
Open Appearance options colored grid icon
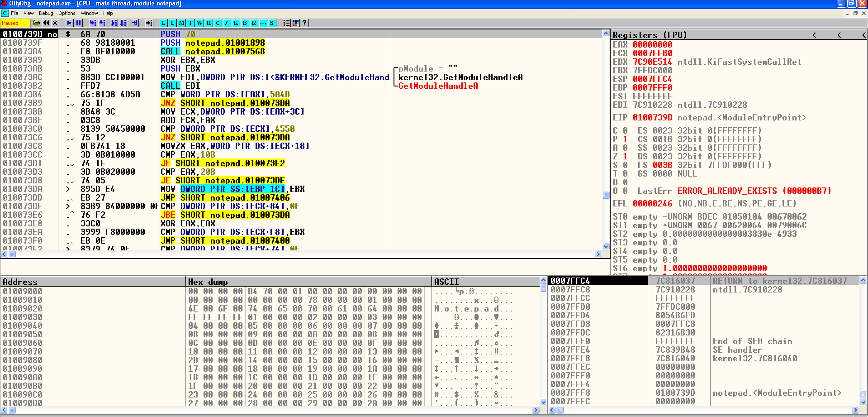point(296,23)
